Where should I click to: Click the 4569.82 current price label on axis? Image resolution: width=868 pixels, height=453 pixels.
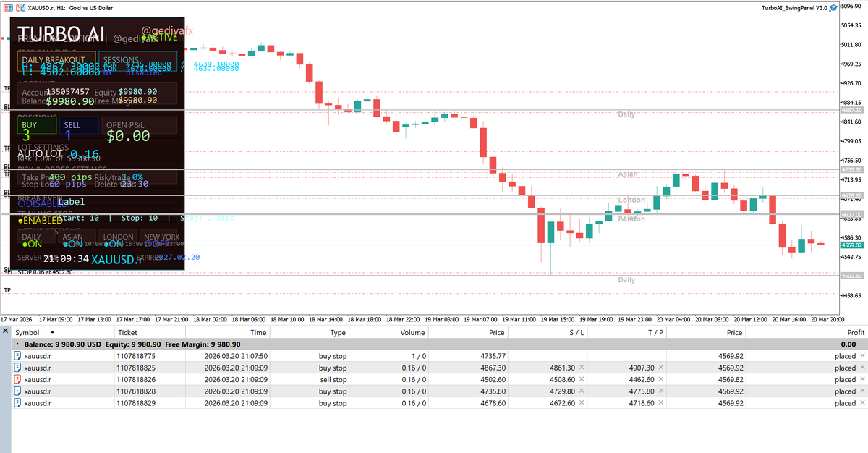(852, 245)
